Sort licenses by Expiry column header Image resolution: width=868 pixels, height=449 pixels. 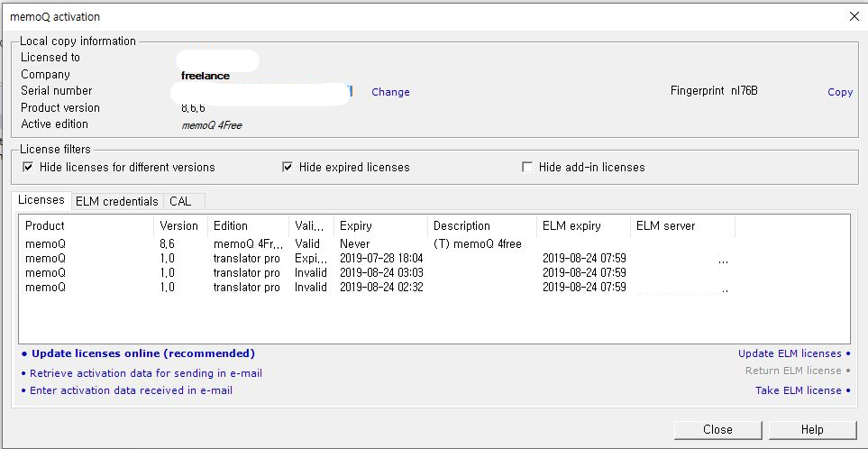tap(355, 226)
